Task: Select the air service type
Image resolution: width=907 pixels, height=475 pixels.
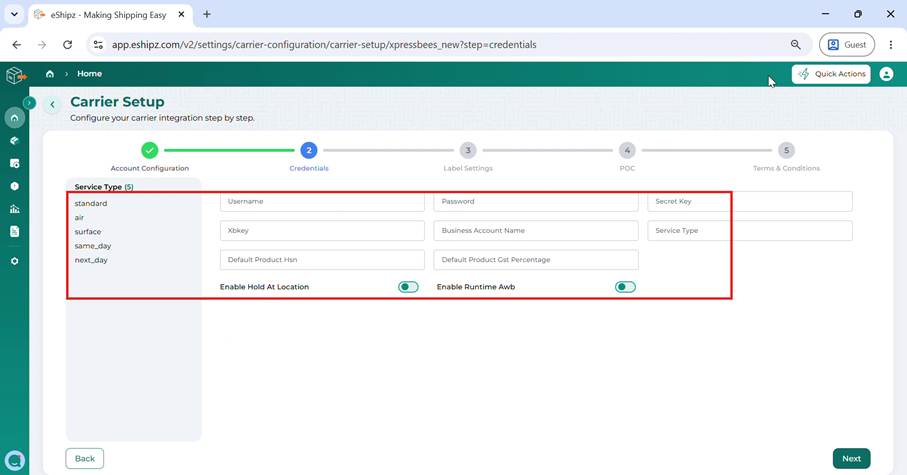Action: 79,218
